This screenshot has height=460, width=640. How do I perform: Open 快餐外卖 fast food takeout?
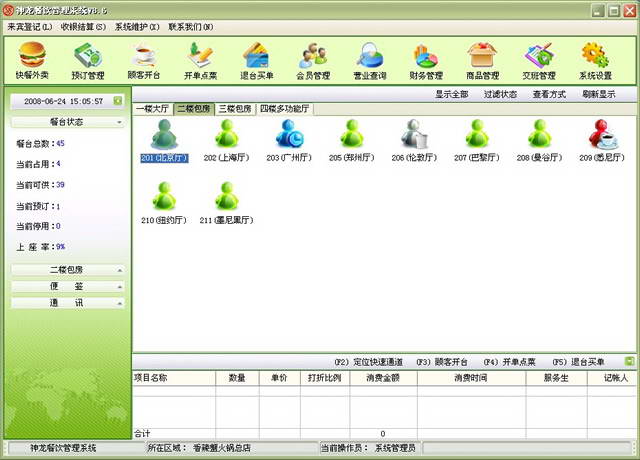point(32,60)
